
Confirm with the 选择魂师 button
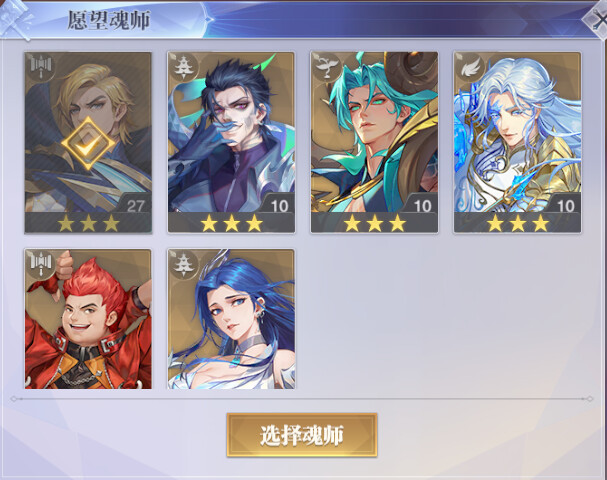click(x=302, y=435)
